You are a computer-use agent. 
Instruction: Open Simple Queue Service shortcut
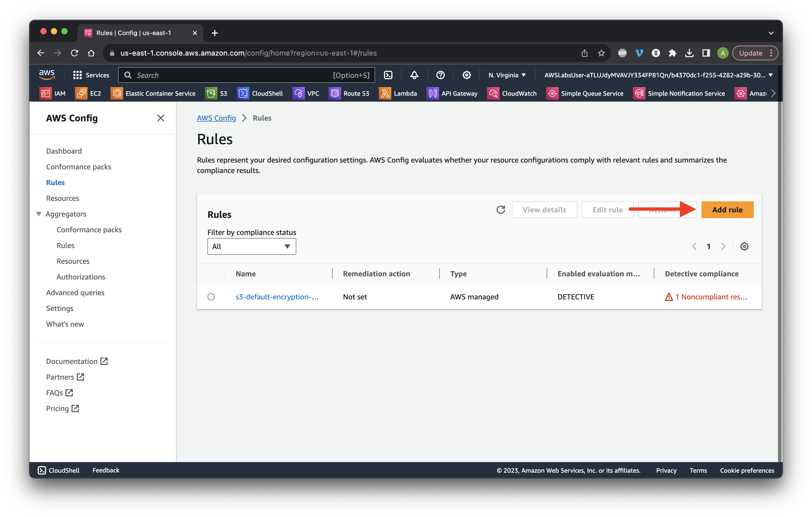tap(585, 93)
